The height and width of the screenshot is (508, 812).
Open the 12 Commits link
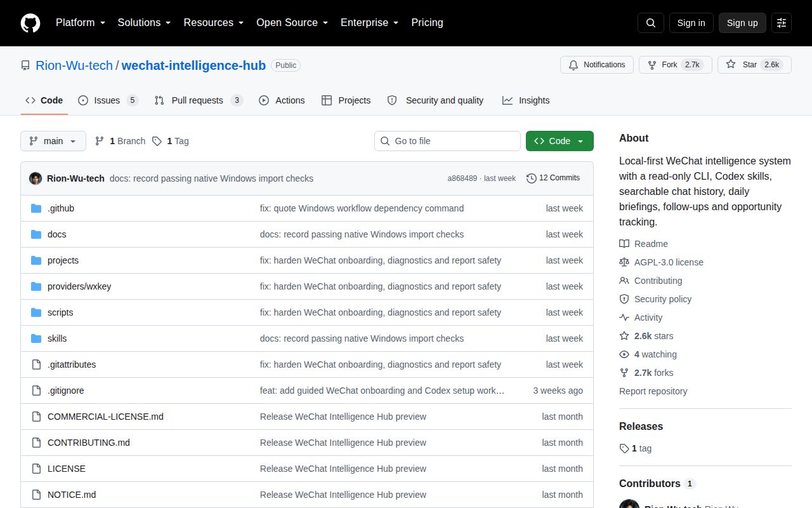(x=553, y=178)
